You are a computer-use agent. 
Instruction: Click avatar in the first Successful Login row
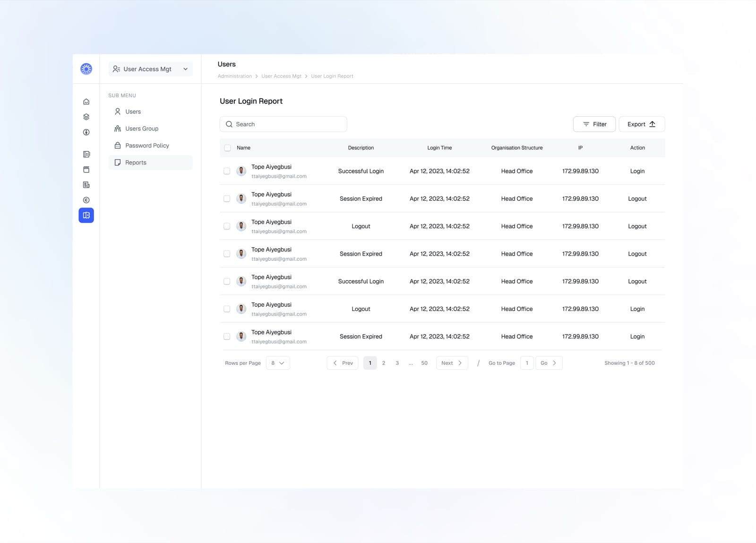pyautogui.click(x=241, y=171)
